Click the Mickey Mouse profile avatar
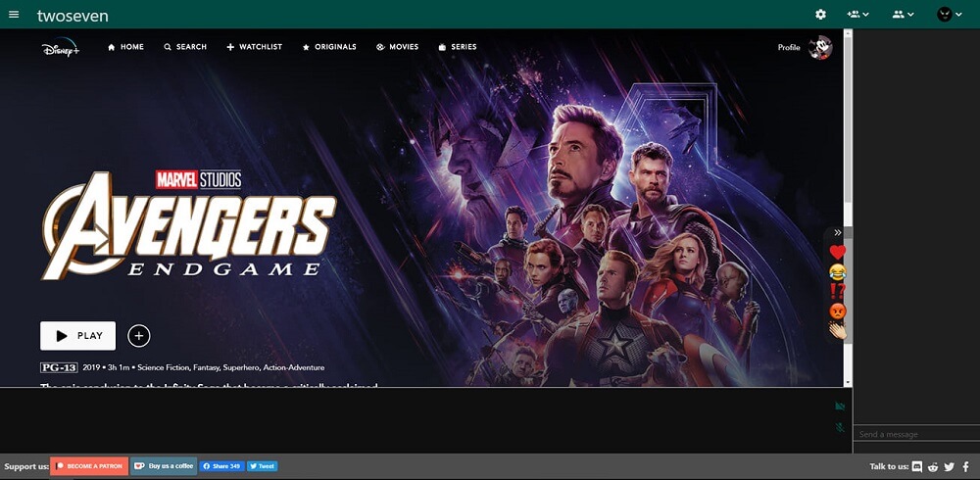The image size is (980, 480). [820, 47]
